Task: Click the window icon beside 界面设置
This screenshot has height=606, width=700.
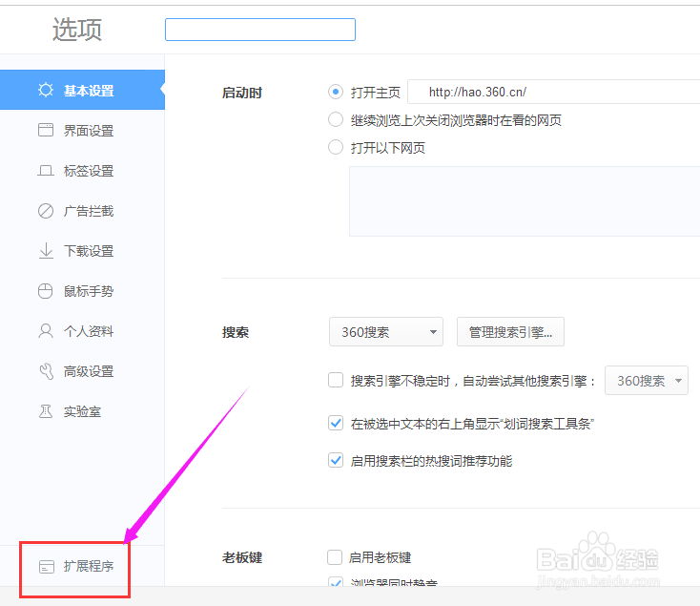Action: [x=46, y=130]
